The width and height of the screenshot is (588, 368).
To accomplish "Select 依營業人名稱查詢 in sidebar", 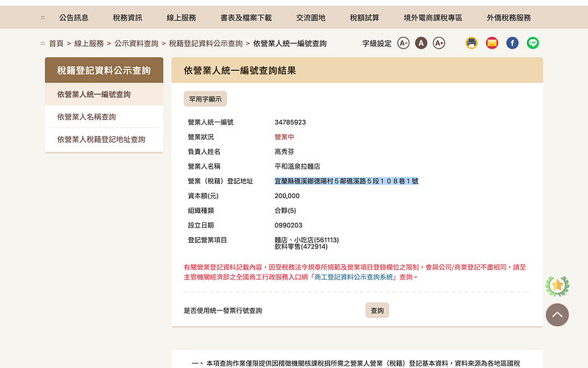I will pyautogui.click(x=104, y=117).
